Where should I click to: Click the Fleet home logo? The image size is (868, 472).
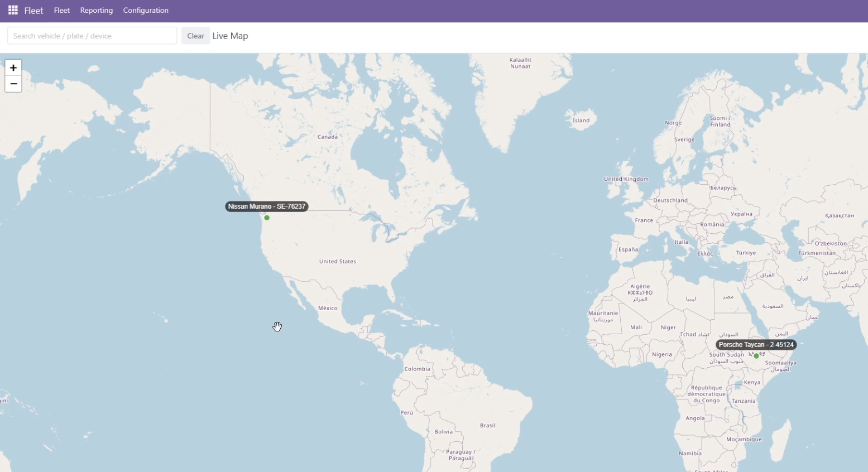tap(33, 10)
